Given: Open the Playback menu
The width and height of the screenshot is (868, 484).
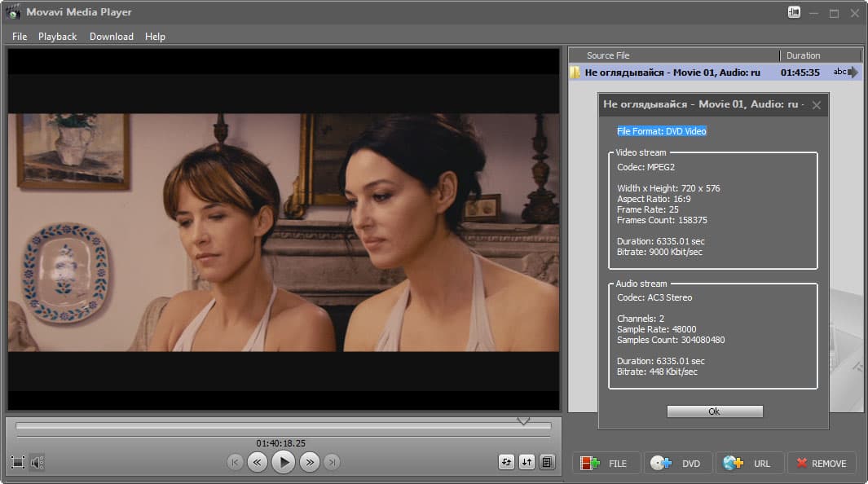Looking at the screenshot, I should click(x=57, y=37).
